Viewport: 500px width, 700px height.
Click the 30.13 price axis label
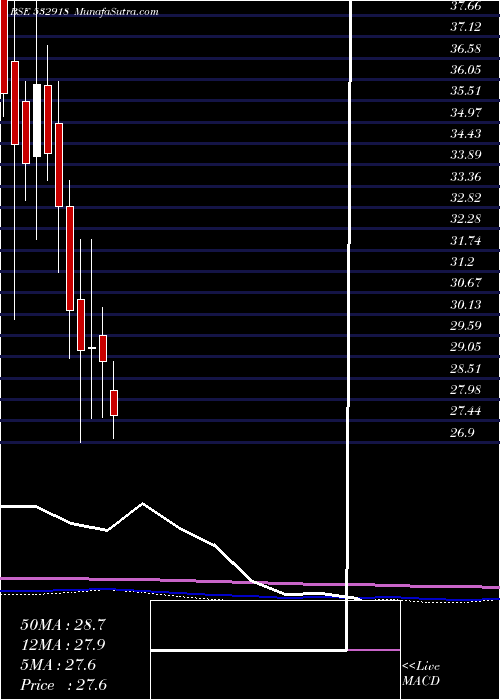tap(465, 305)
